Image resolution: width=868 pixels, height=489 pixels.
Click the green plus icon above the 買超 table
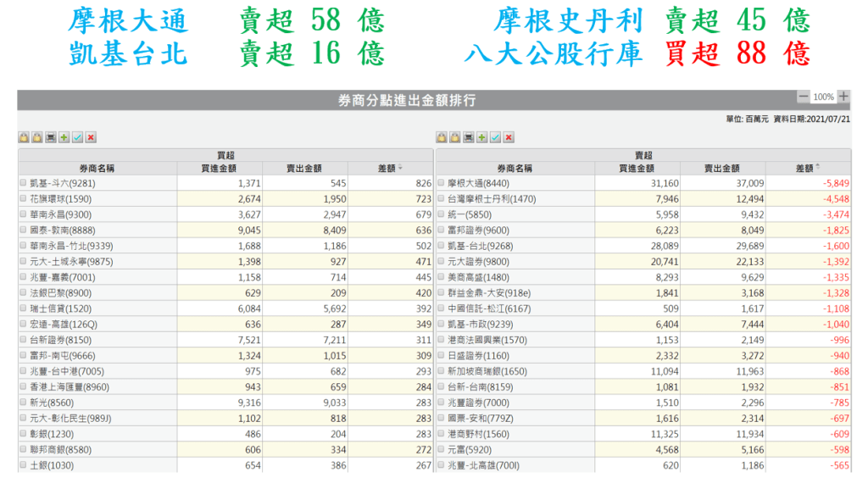pos(64,137)
